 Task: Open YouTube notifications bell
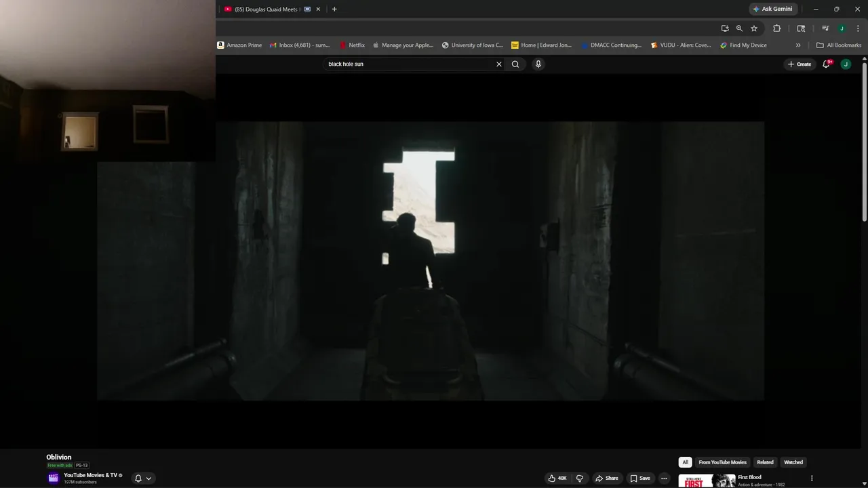pos(827,64)
